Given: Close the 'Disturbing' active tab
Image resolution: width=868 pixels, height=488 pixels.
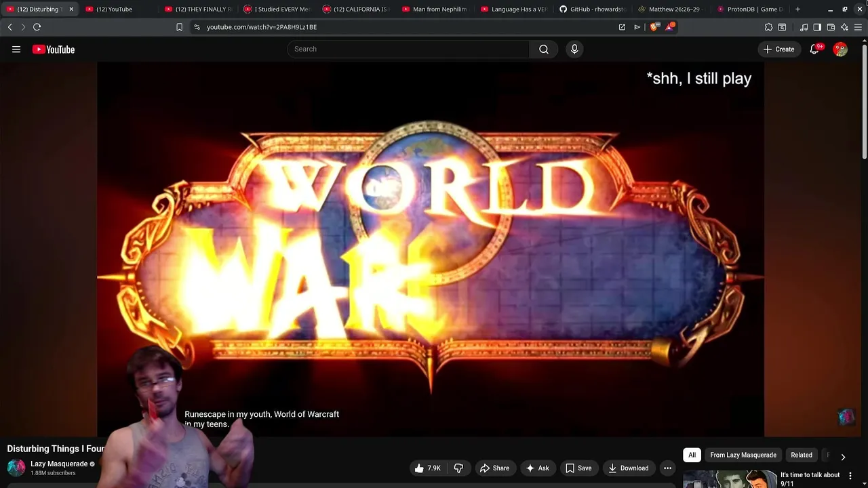Looking at the screenshot, I should point(71,9).
